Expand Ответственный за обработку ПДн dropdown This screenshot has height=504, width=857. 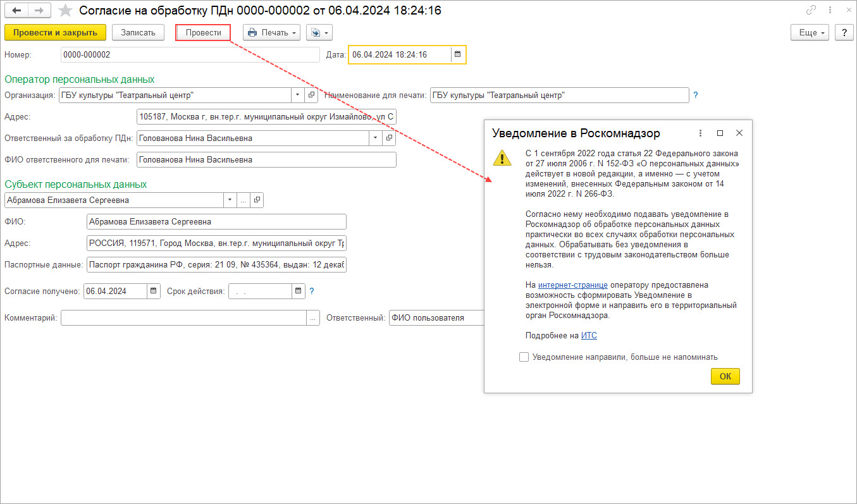(376, 138)
